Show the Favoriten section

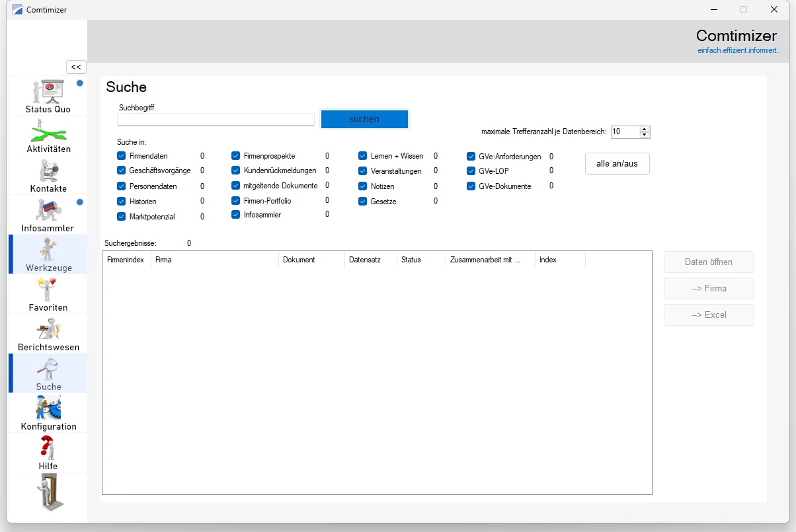[48, 294]
